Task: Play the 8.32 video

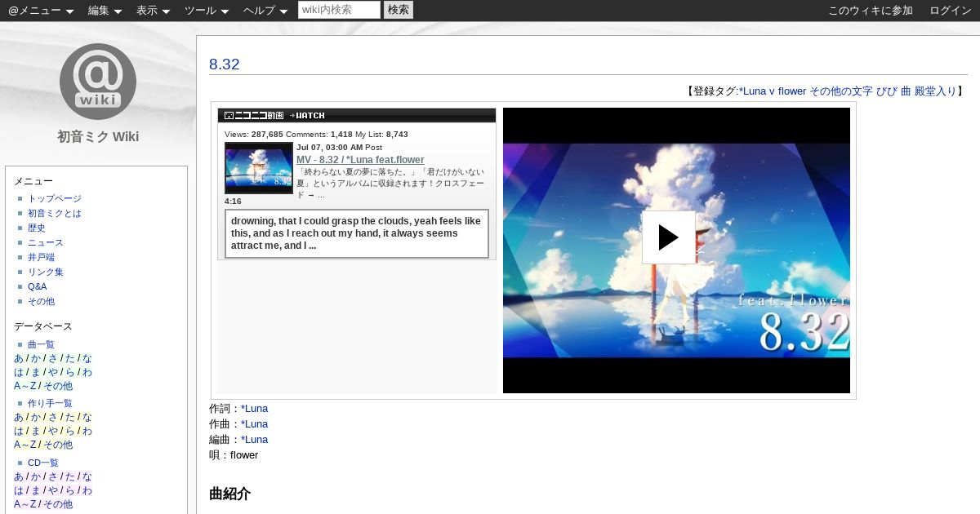Action: click(669, 237)
